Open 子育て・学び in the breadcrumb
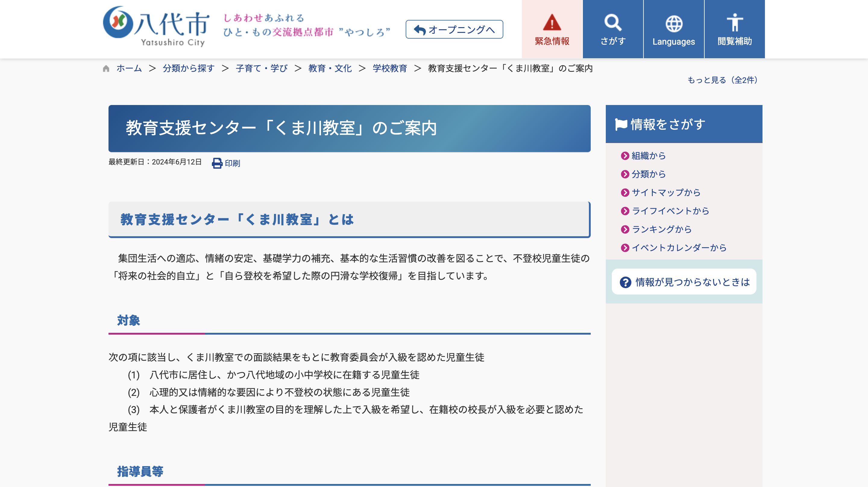This screenshot has height=487, width=868. coord(262,68)
